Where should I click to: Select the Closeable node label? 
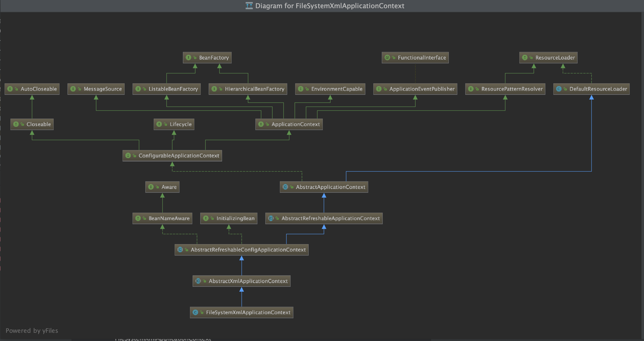click(39, 124)
